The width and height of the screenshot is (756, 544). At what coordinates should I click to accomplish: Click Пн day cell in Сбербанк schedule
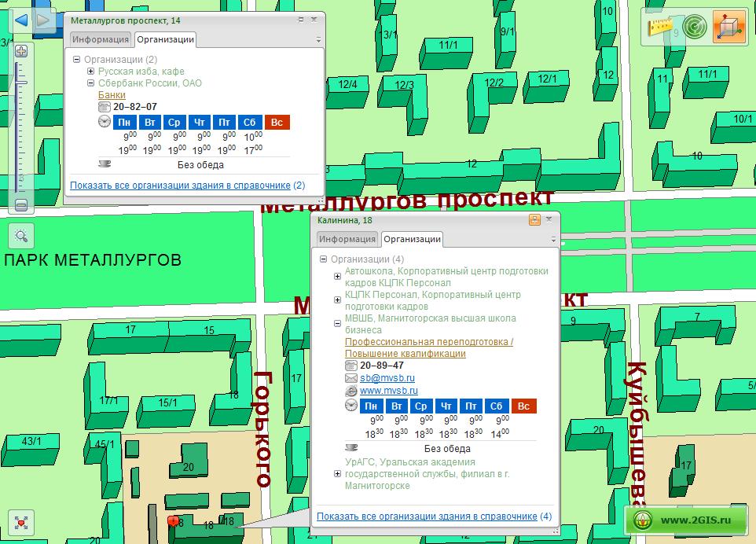(125, 123)
